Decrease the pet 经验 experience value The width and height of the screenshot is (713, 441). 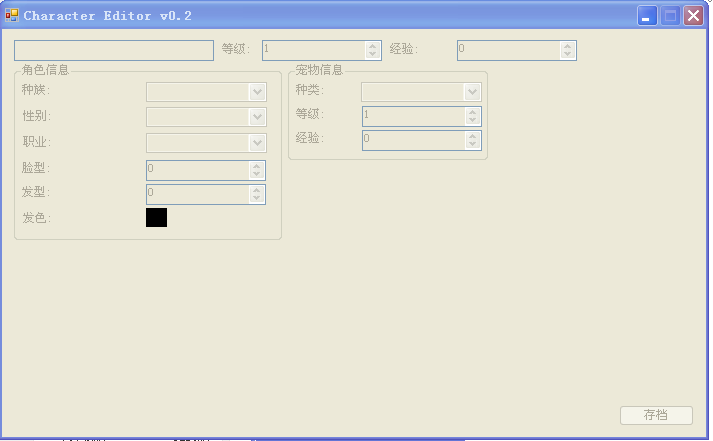pos(472,144)
